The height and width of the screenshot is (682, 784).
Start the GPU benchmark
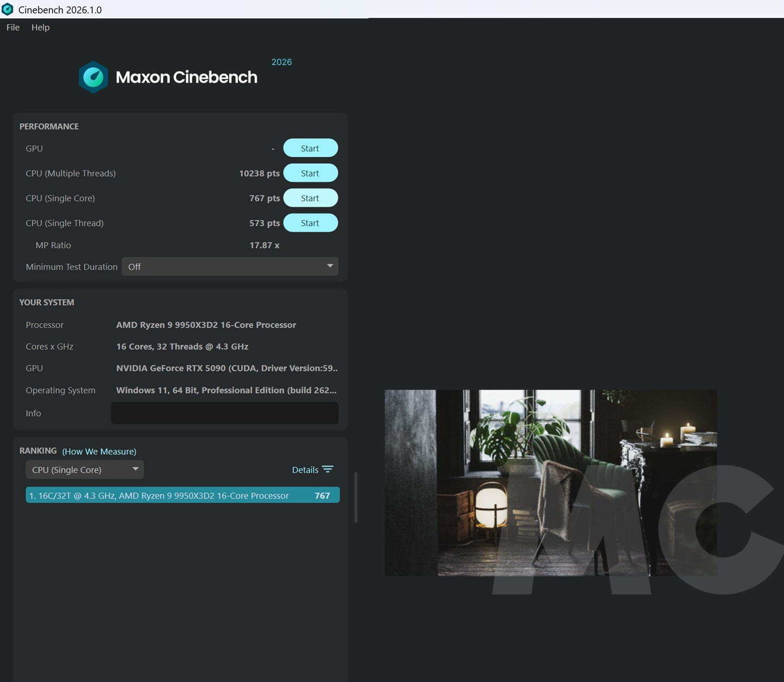[310, 148]
